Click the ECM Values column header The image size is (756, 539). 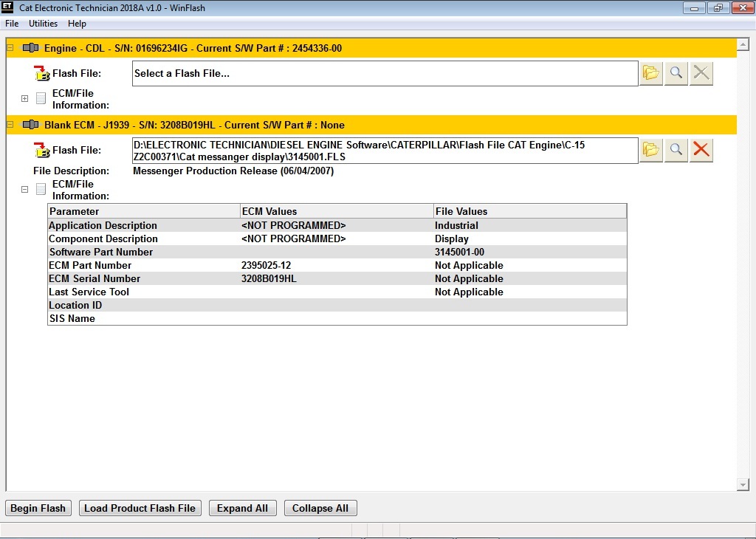click(337, 211)
